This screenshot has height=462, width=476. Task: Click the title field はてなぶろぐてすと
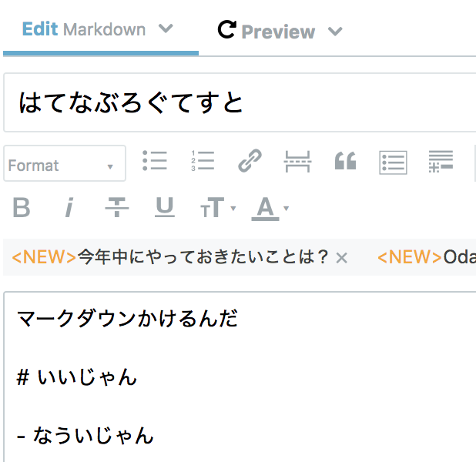click(240, 102)
